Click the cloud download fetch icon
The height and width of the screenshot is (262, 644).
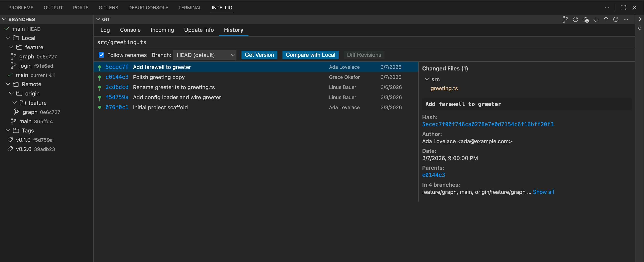click(586, 20)
